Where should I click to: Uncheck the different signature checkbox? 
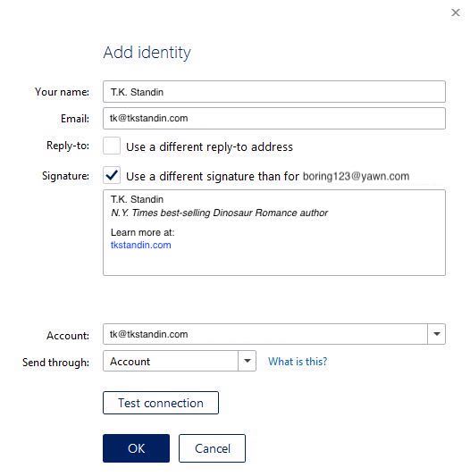point(112,175)
